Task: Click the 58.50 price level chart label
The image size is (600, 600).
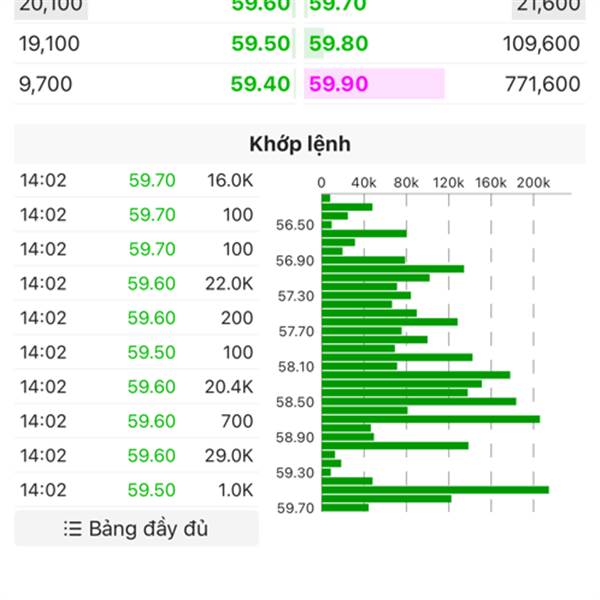Action: pos(295,402)
